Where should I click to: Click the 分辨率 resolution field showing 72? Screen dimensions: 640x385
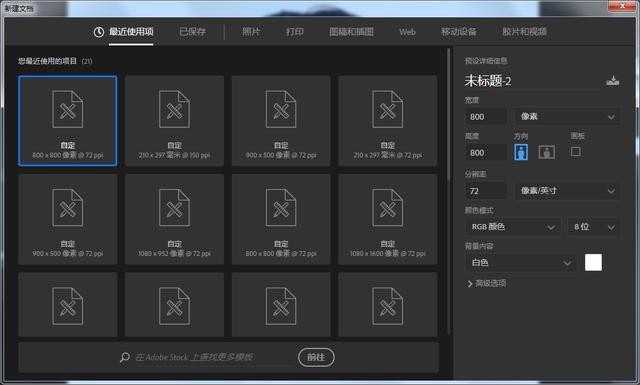tap(486, 190)
